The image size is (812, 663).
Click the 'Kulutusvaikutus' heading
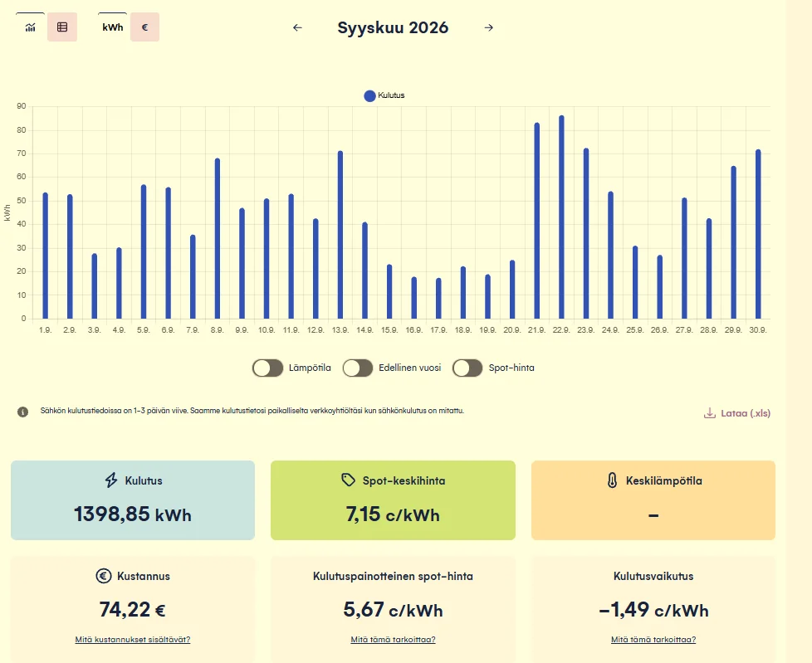click(x=653, y=576)
